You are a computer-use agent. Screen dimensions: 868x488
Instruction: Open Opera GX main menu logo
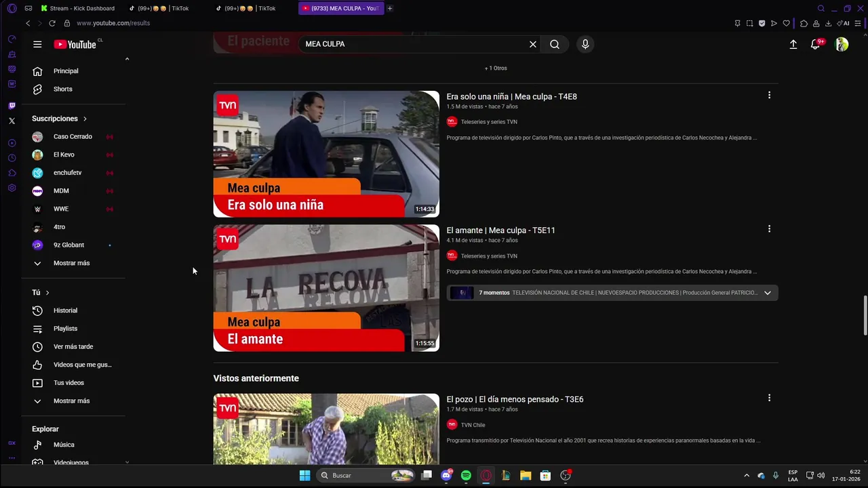12,9
